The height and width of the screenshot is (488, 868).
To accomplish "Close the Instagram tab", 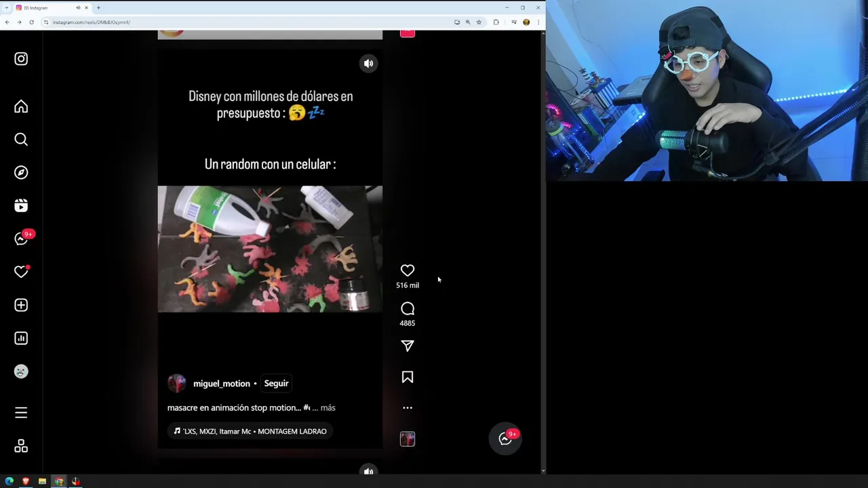I will point(86,7).
